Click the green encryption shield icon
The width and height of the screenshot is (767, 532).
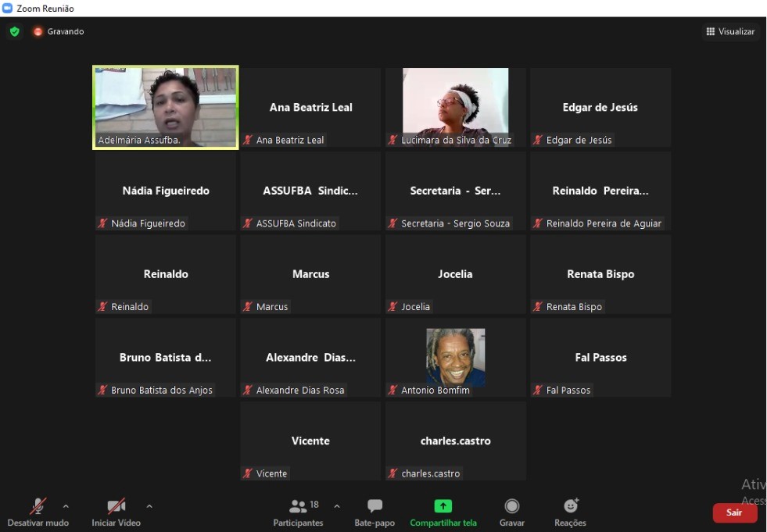click(x=15, y=31)
